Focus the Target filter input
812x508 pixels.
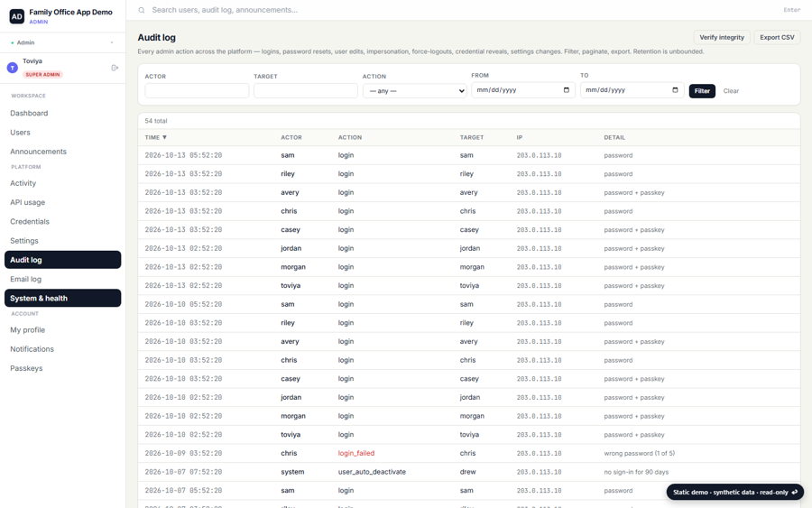(306, 90)
